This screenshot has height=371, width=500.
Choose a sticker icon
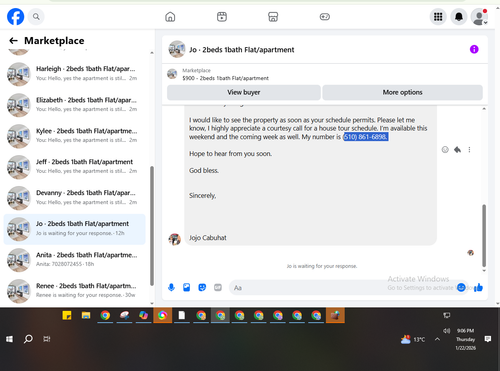pyautogui.click(x=202, y=287)
